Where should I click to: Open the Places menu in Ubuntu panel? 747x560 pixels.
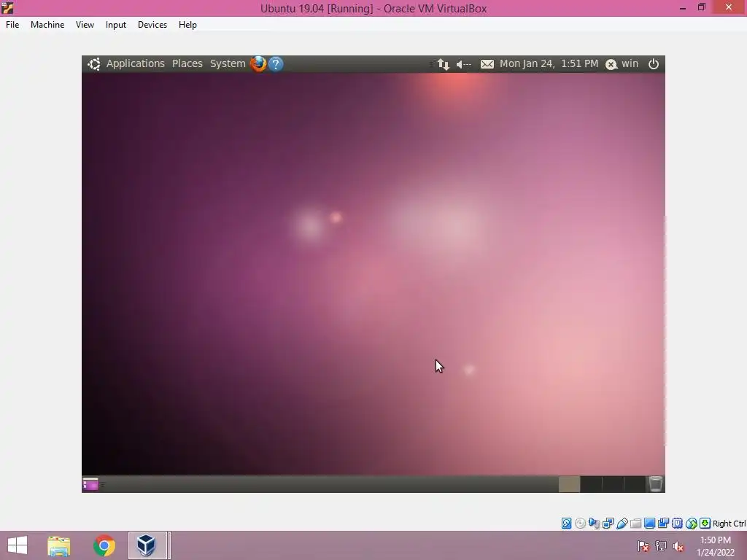[x=187, y=64]
